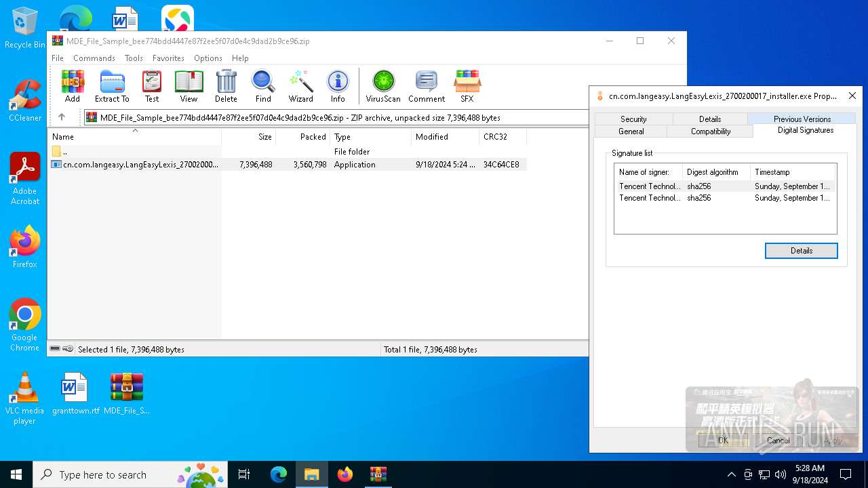The width and height of the screenshot is (868, 488).
Task: Open Adobe Acrobat desktop shortcut
Action: click(x=25, y=179)
